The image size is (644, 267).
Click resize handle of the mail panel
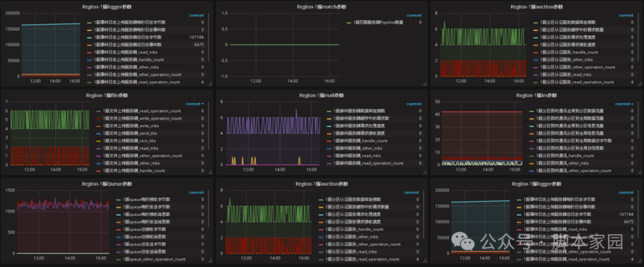(x=425, y=172)
